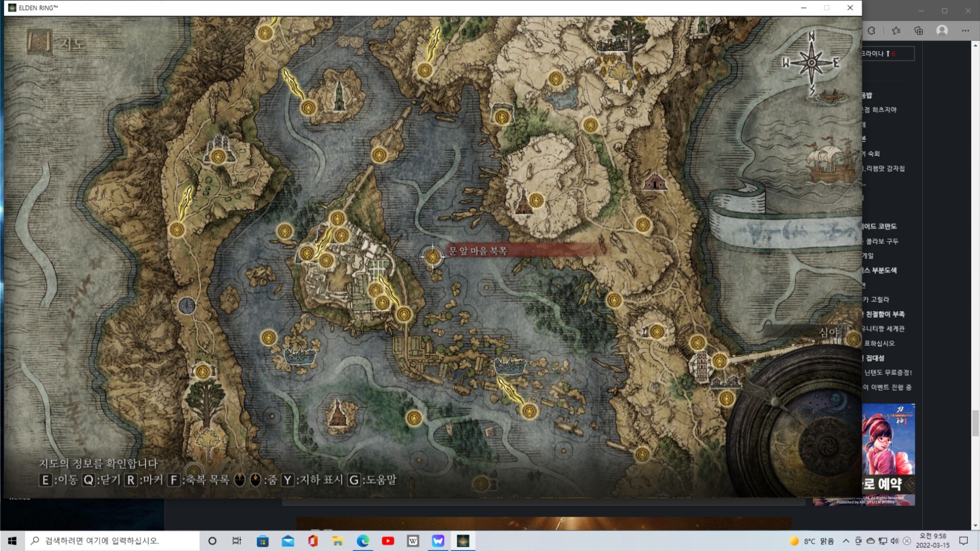
Task: Close the map with Q:닫기
Action: coord(102,480)
